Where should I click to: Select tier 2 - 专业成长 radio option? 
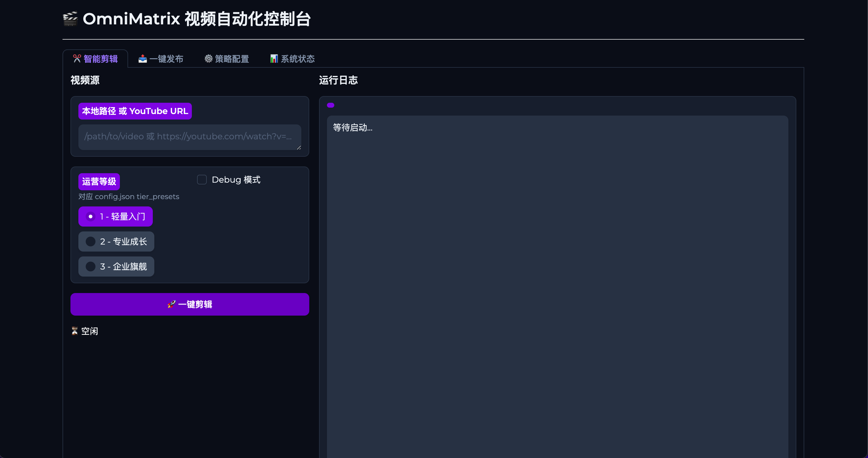pos(116,242)
